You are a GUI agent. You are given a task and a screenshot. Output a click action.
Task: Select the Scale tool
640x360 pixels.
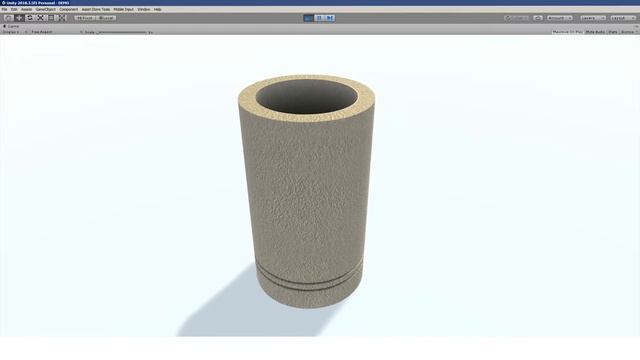40,18
